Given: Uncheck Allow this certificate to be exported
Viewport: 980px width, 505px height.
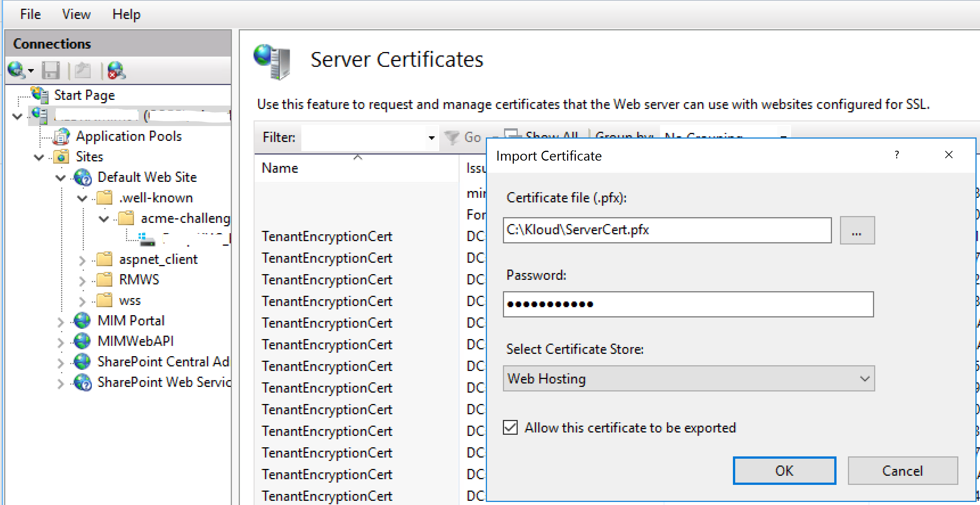Looking at the screenshot, I should tap(510, 428).
